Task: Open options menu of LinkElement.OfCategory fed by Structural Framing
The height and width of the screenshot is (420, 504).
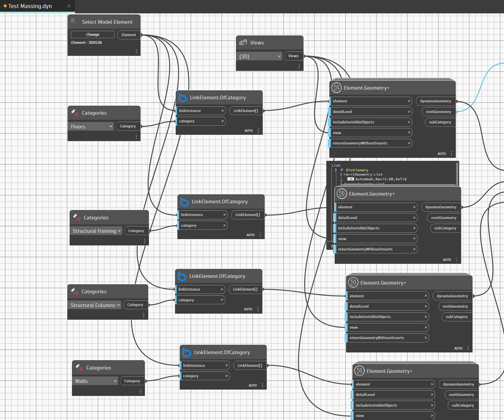Action: 260,235
